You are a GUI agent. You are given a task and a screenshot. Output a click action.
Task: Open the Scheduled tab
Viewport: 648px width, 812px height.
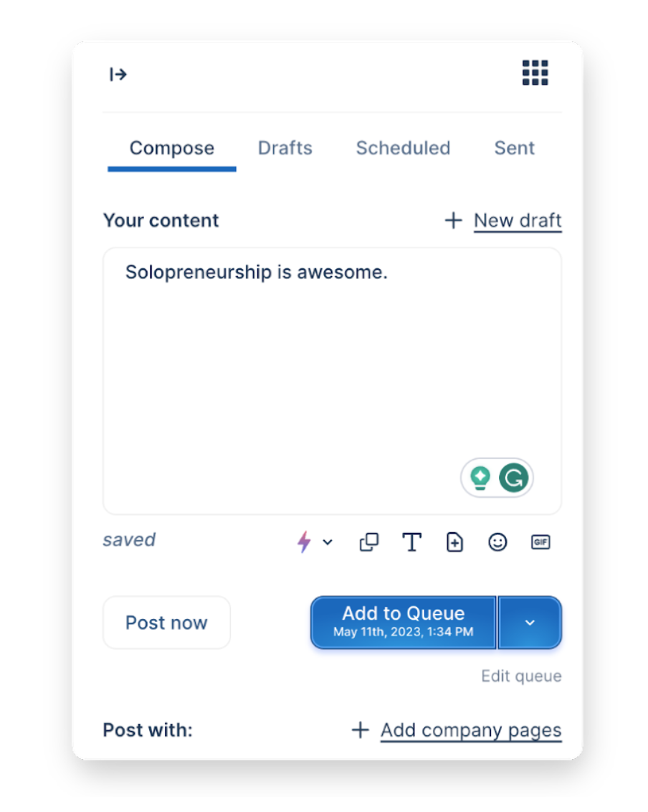pyautogui.click(x=403, y=148)
